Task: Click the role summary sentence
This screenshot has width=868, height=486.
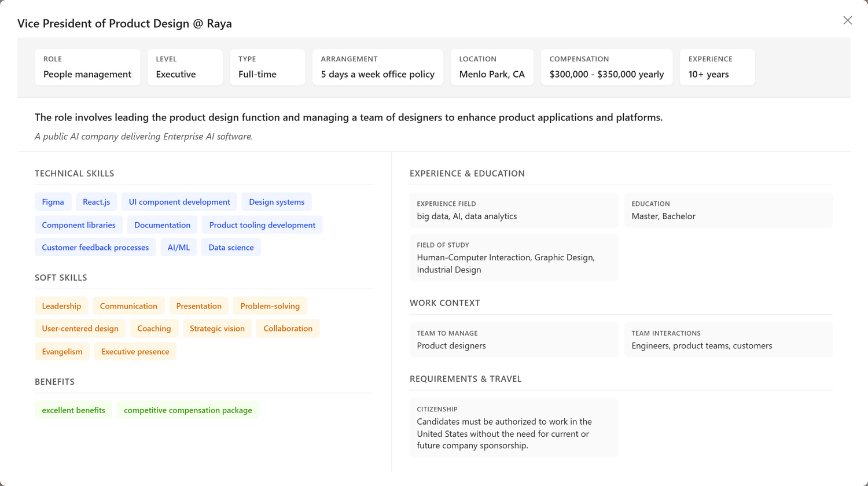Action: click(348, 117)
